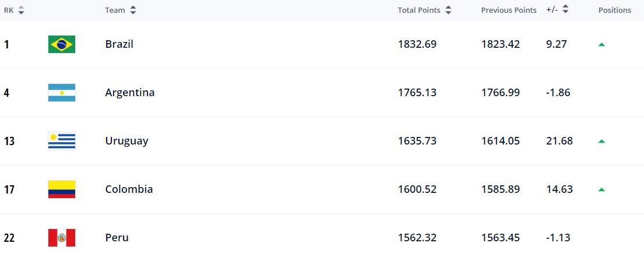This screenshot has width=644, height=257.
Task: Open the Argentina team link
Action: pos(129,93)
